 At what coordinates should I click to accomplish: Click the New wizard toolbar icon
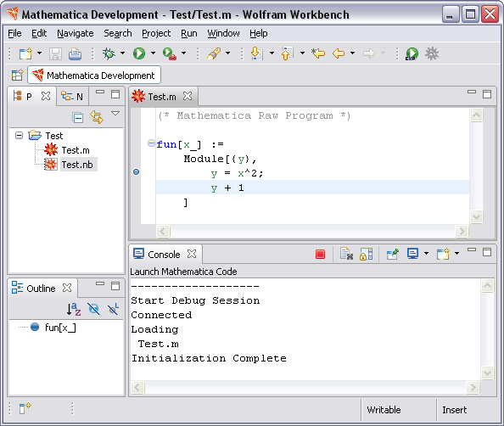25,53
